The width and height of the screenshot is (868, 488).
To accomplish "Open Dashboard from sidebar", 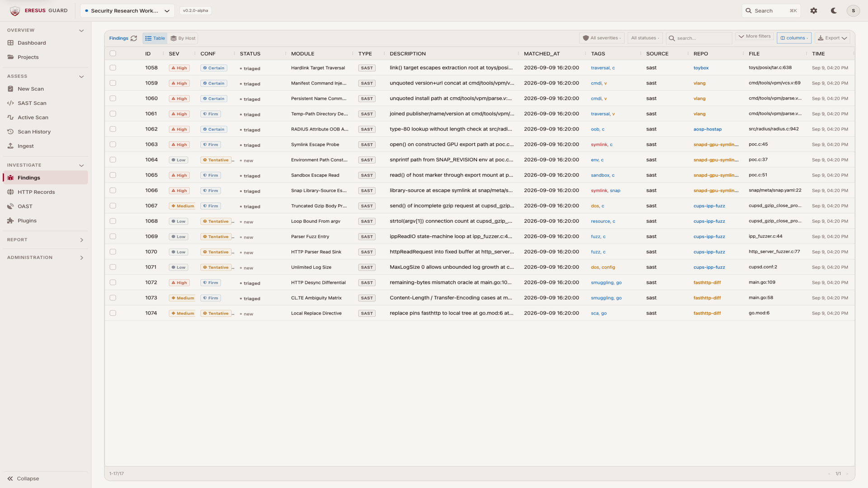I will point(45,43).
